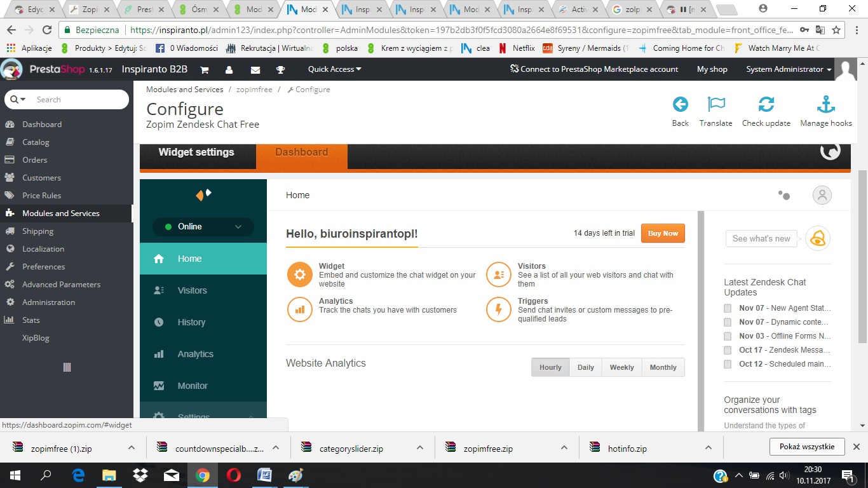Open Connect to PrestaShop Marketplace account link

coord(594,69)
